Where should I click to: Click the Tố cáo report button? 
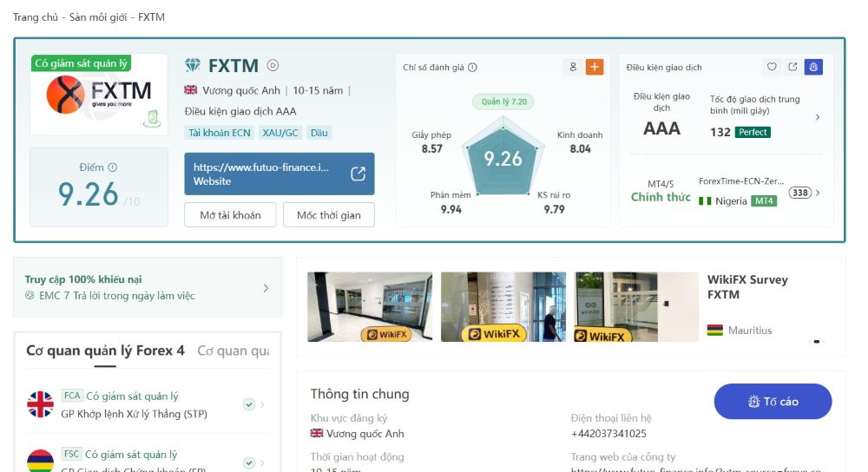point(773,402)
